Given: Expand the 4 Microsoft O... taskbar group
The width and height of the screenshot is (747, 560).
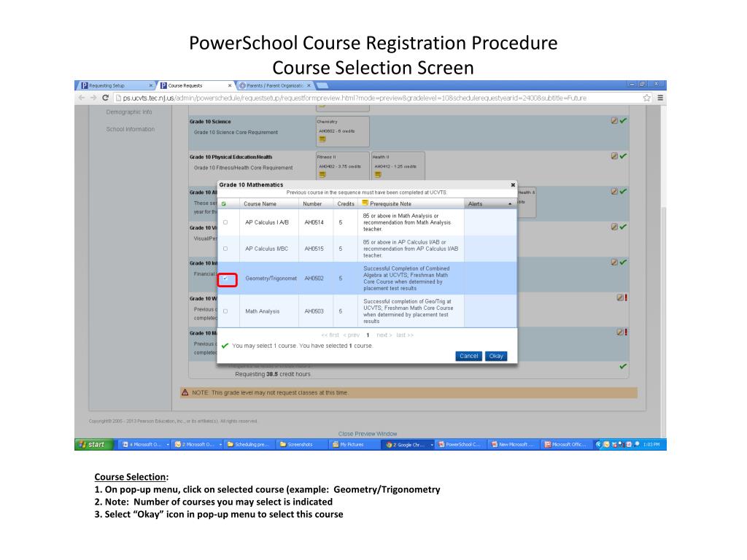Looking at the screenshot, I should pos(168,445).
